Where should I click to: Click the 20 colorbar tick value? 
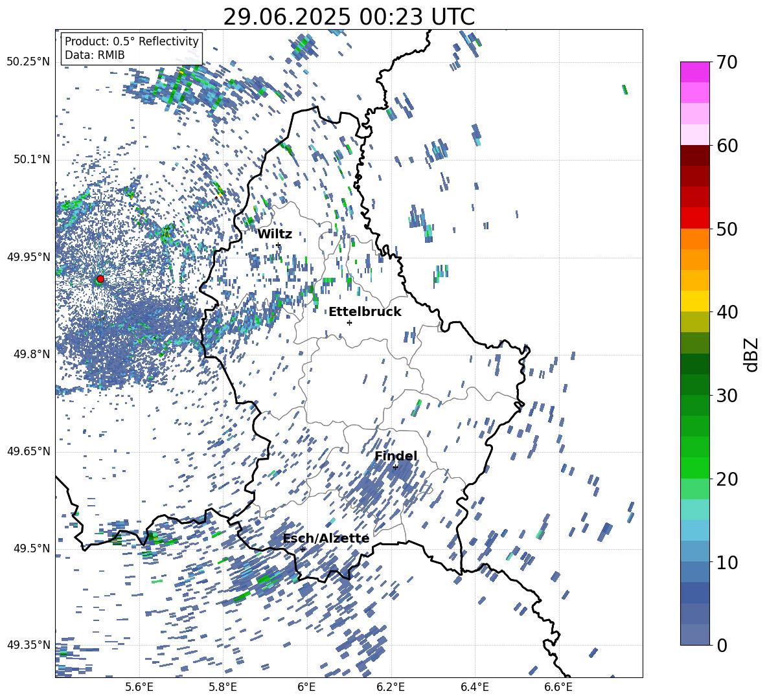(x=727, y=479)
